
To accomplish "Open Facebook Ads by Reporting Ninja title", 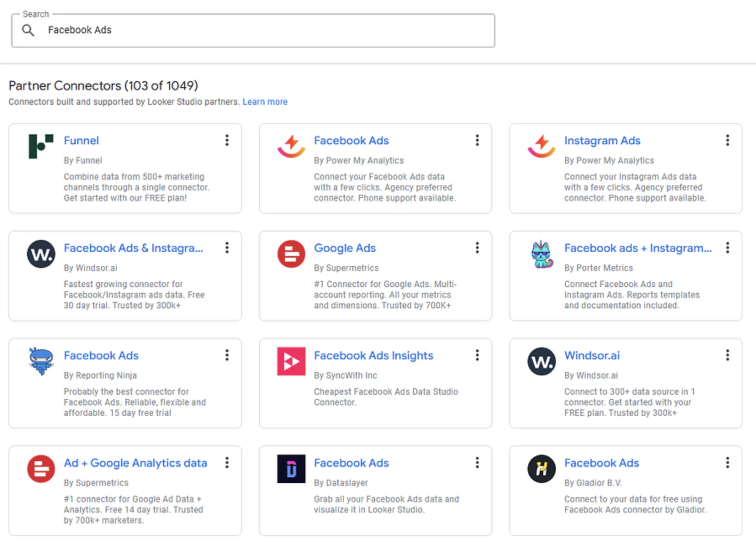I will pyautogui.click(x=101, y=356).
